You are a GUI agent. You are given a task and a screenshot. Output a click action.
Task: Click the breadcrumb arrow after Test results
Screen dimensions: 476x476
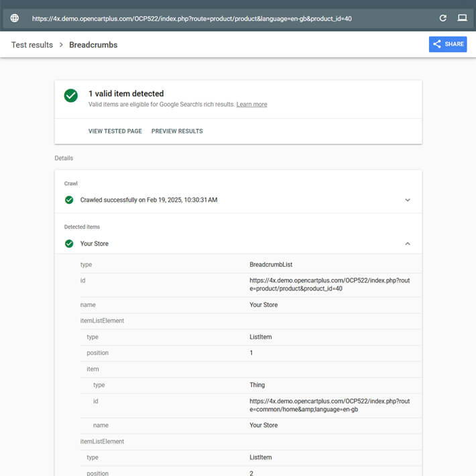[61, 45]
